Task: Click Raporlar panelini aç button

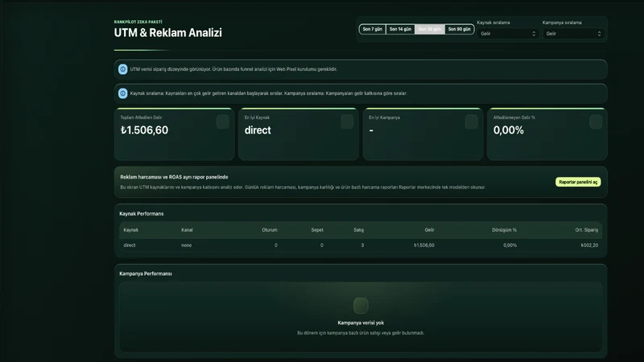Action: 578,182
